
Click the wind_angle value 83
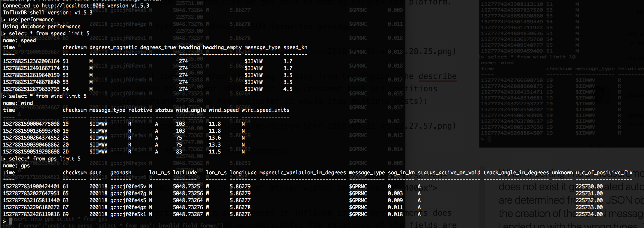179,152
